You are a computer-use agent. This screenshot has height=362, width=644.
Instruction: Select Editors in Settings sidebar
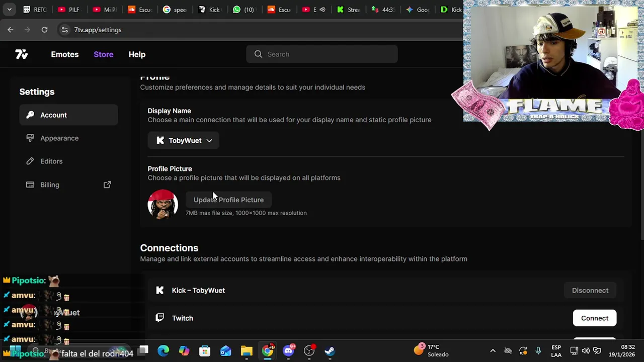click(68, 161)
